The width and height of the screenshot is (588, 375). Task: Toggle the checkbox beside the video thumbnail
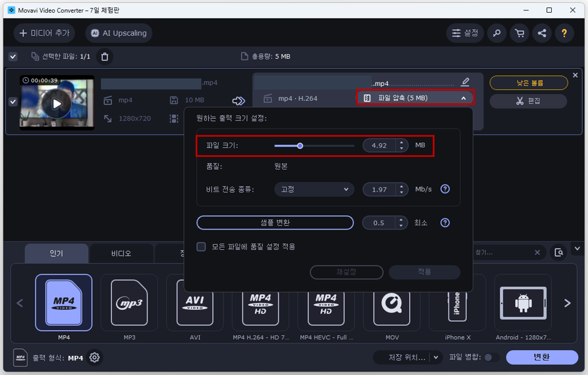(13, 102)
